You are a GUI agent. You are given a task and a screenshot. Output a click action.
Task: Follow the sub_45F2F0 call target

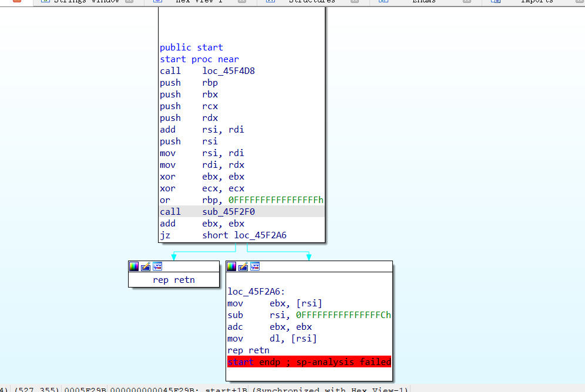pos(228,212)
